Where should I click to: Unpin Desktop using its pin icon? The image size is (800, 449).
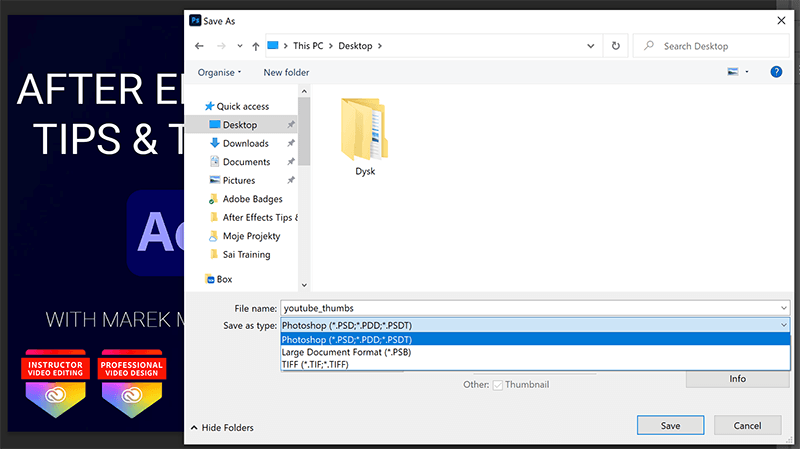291,124
